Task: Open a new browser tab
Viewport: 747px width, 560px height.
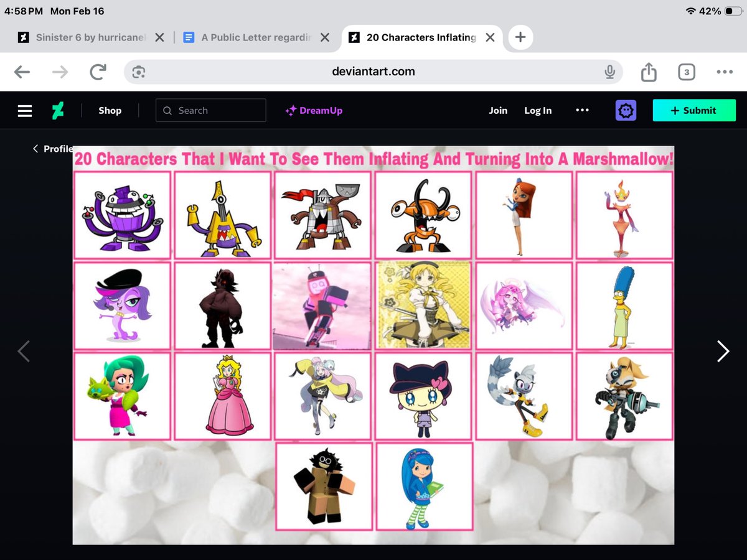Action: pyautogui.click(x=520, y=37)
